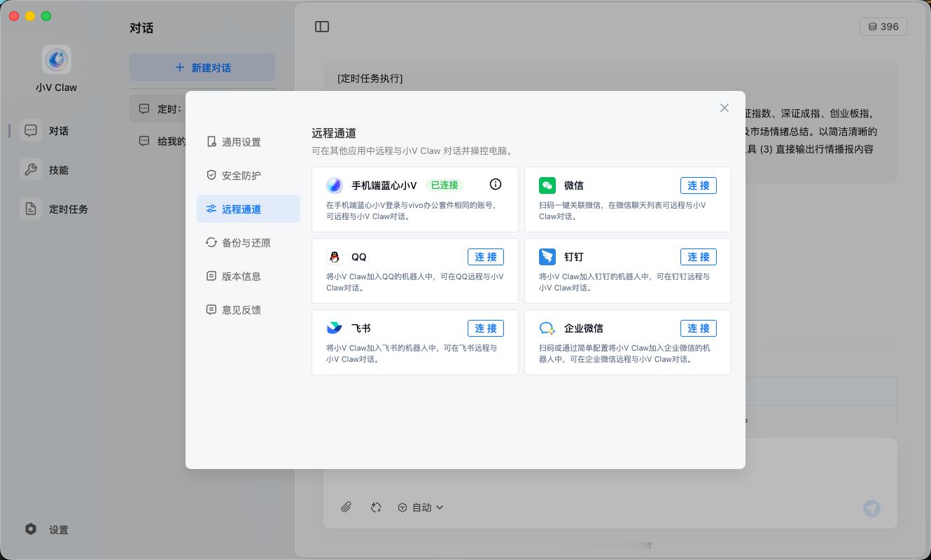Click the yellow macOS minimize button
Viewport: 931px width, 560px height.
30,16
